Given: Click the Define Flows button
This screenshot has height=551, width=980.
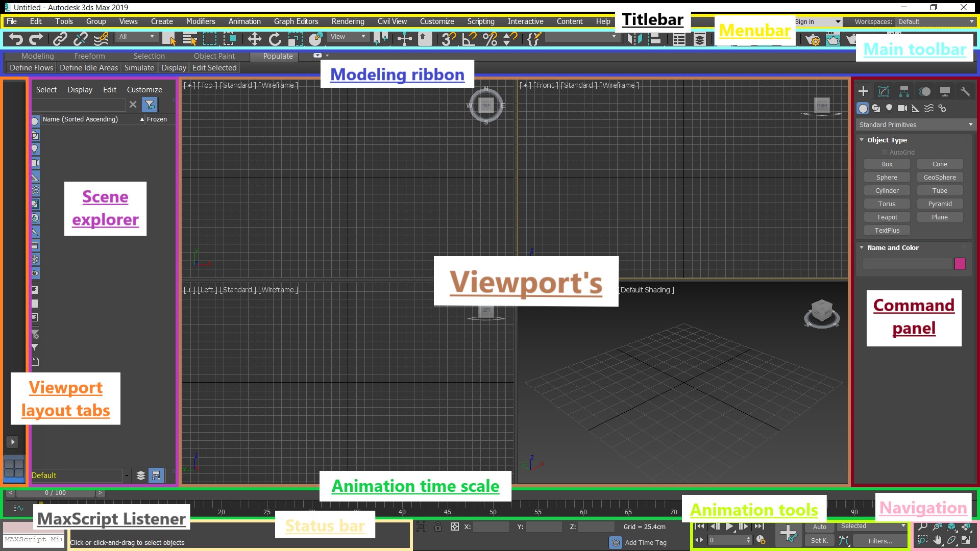Looking at the screenshot, I should click(31, 68).
